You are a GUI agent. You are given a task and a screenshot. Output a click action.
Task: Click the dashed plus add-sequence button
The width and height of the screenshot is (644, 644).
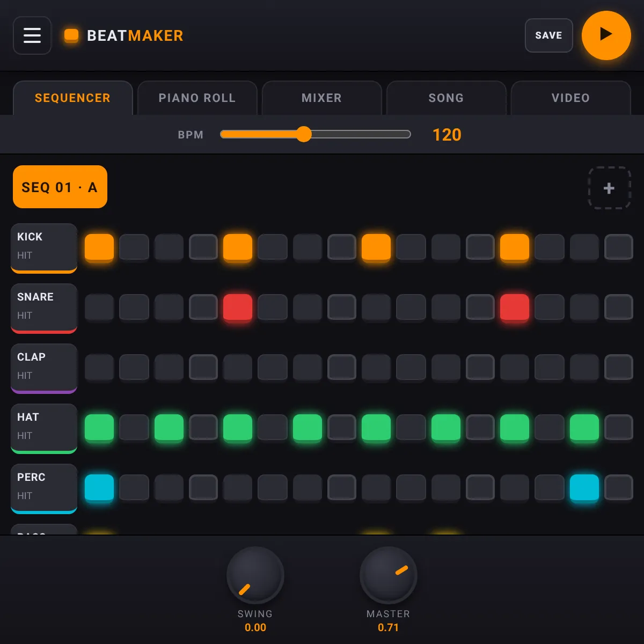[609, 188]
